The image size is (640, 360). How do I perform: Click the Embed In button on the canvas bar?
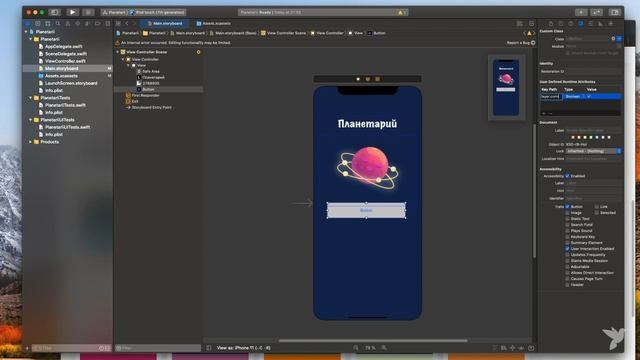coord(531,348)
